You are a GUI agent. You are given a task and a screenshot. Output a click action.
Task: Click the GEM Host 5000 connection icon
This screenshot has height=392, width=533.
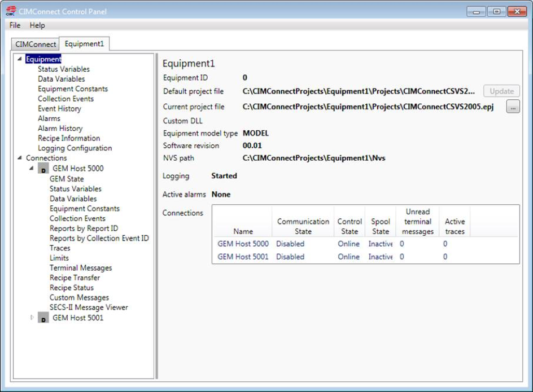(x=43, y=169)
